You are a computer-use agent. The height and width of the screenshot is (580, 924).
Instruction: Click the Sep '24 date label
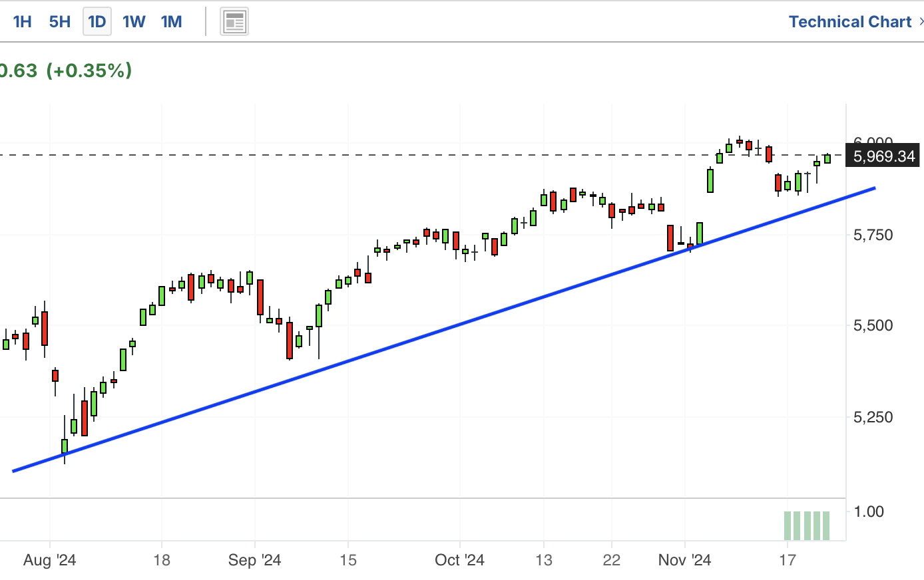pyautogui.click(x=255, y=560)
